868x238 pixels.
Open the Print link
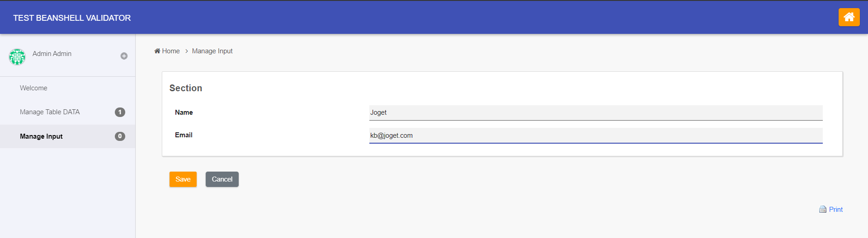pos(836,210)
